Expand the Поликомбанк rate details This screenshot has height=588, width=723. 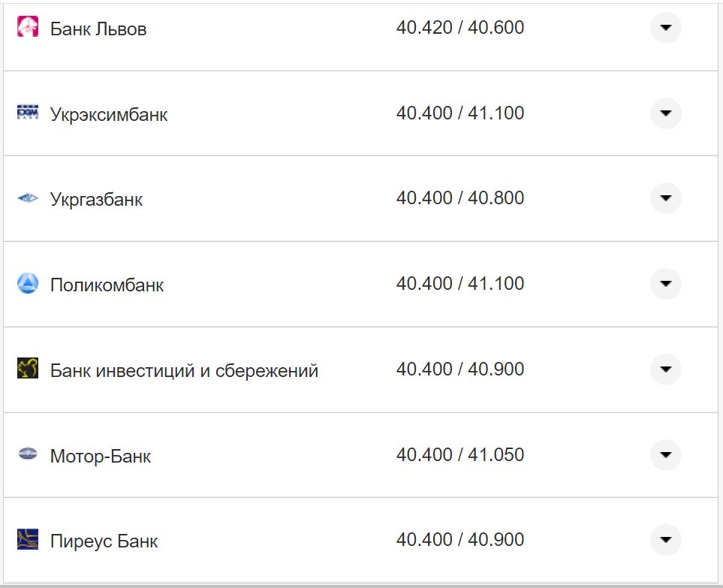(x=665, y=284)
